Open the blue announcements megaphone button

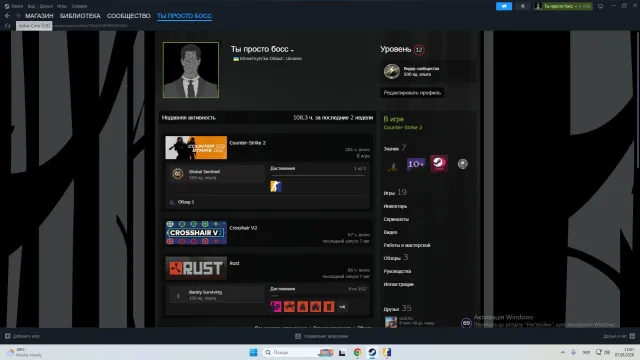pyautogui.click(x=504, y=6)
